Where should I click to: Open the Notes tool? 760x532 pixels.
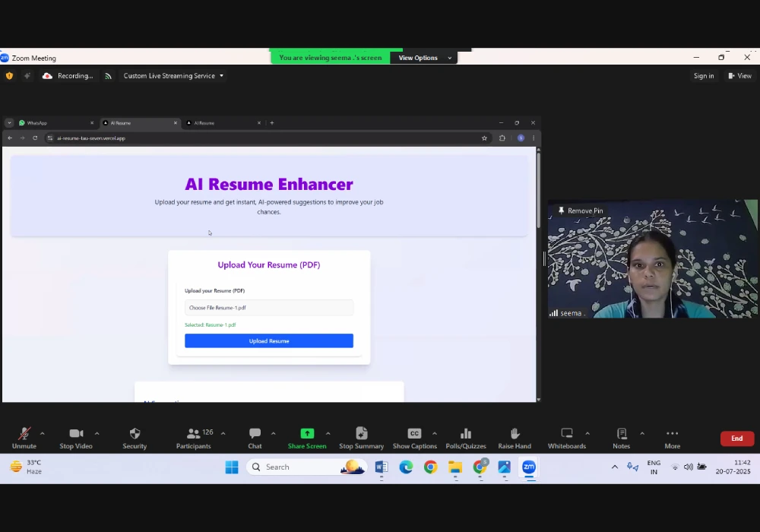622,434
